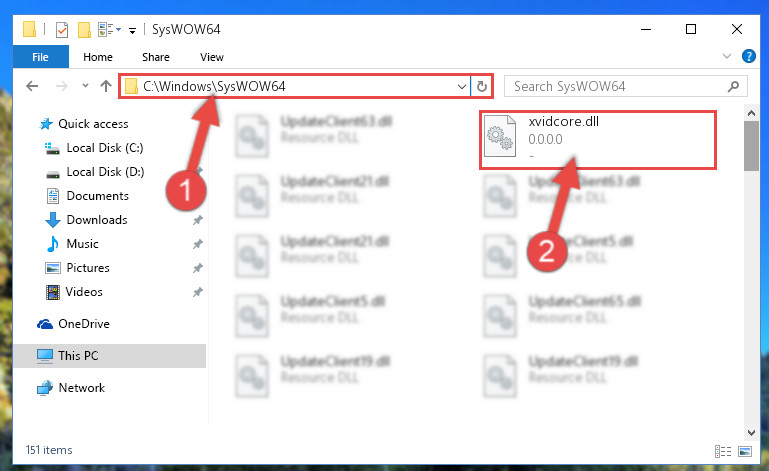Screen dimensions: 769x471
Task: Expand the address bar history dropdown
Action: (461, 87)
